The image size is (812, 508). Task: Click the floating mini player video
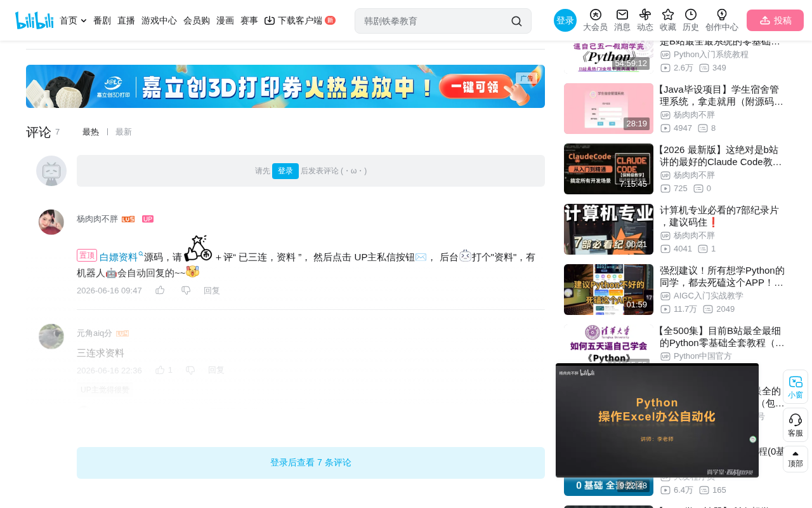click(657, 420)
